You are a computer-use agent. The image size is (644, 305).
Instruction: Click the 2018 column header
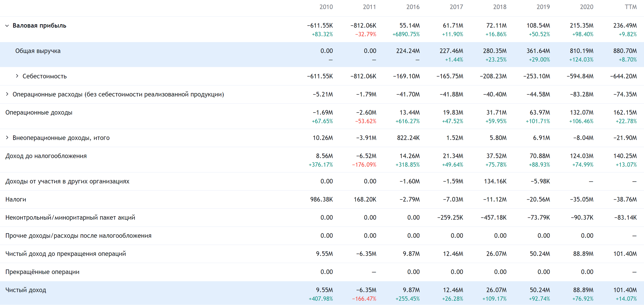point(500,7)
